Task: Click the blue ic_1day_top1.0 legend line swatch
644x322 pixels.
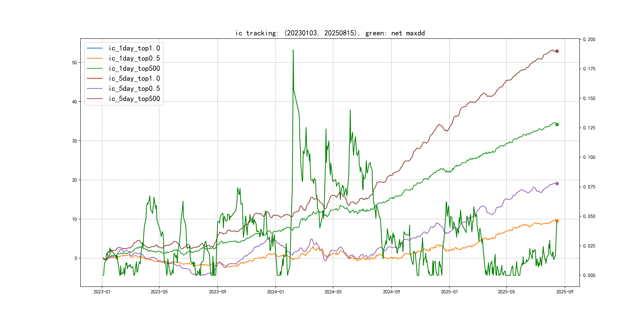Action: coord(94,48)
